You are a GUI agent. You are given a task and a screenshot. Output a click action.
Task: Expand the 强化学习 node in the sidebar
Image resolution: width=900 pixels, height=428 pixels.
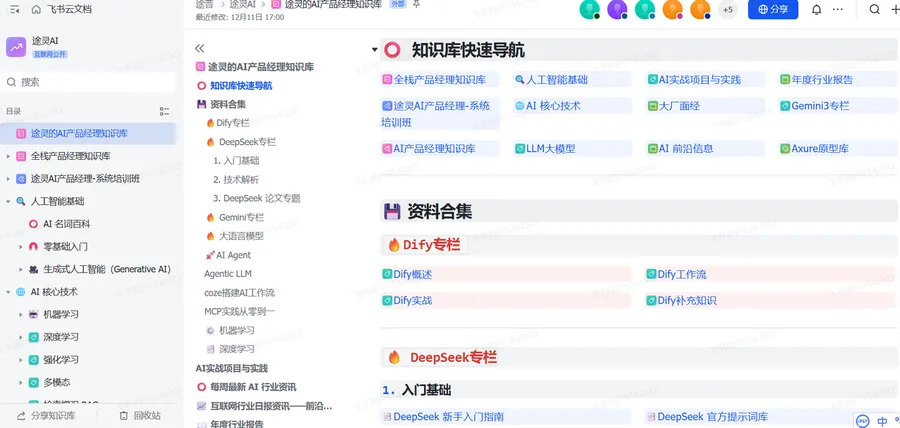[21, 360]
